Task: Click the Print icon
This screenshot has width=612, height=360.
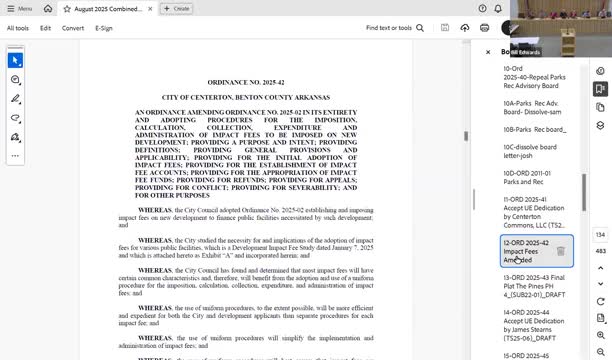Action: (x=484, y=28)
